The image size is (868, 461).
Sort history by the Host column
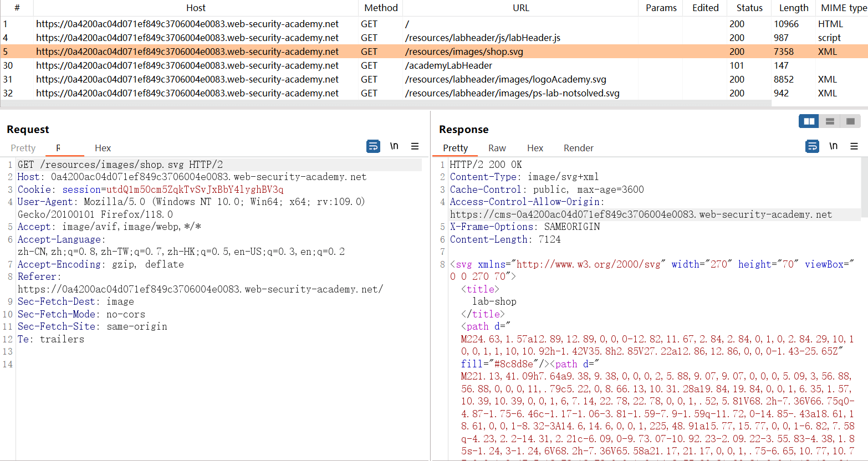[x=196, y=8]
